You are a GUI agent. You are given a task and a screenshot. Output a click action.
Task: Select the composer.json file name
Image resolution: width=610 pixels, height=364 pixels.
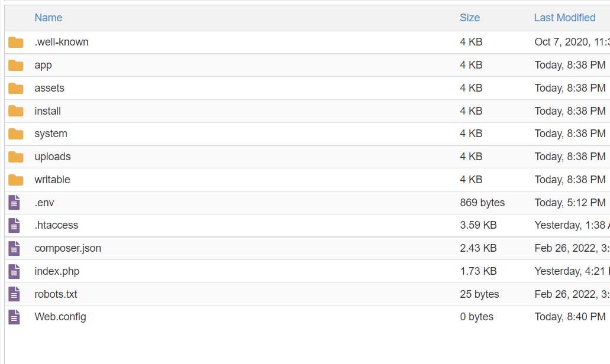tap(67, 248)
